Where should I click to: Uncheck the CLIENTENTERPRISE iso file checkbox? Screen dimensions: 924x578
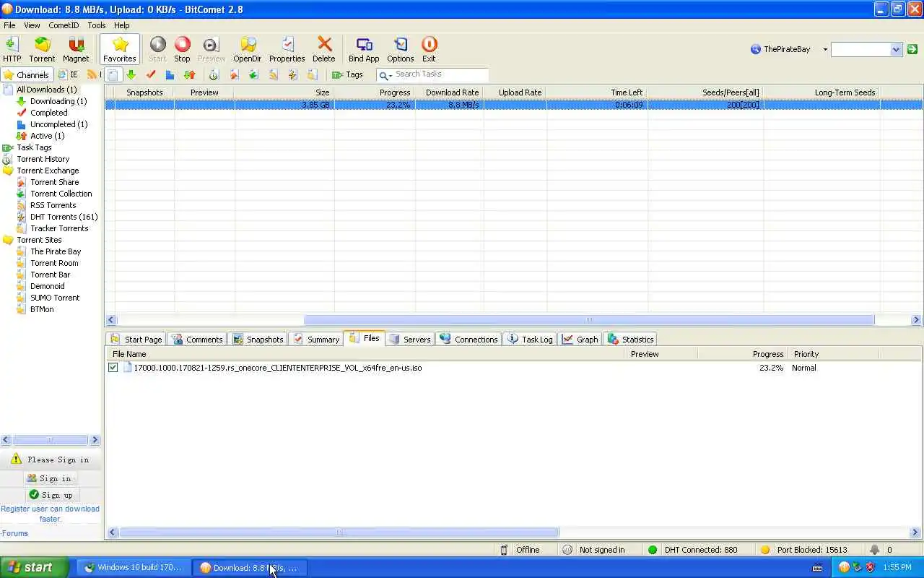(x=113, y=368)
